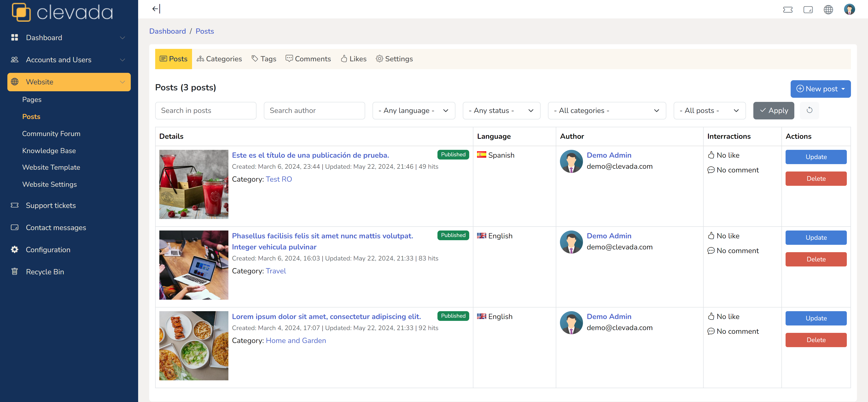868x402 pixels.
Task: Open Website Template in the sidebar
Action: point(51,167)
